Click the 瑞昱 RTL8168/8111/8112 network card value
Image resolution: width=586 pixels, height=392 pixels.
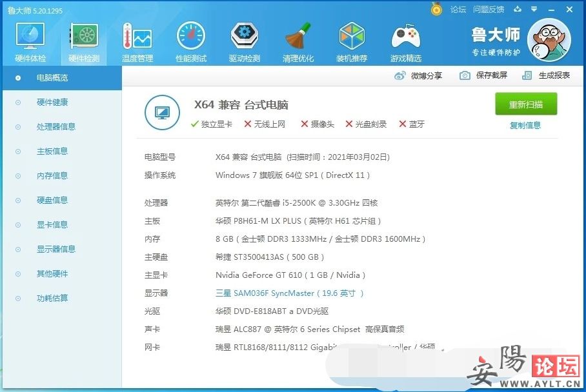pos(325,348)
